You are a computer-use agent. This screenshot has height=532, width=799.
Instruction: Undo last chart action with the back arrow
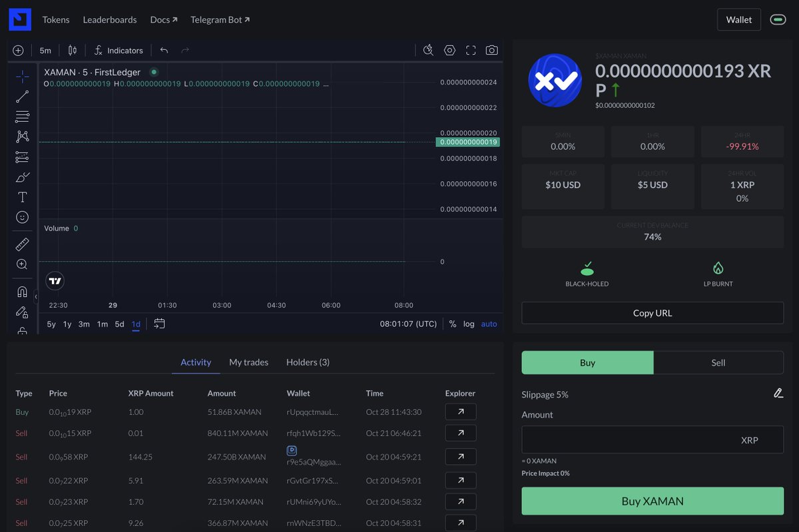[x=164, y=50]
